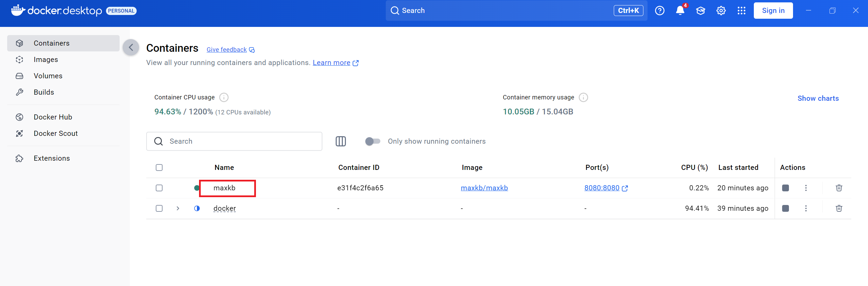Open Docker Hub in sidebar
This screenshot has width=868, height=286.
click(x=63, y=117)
